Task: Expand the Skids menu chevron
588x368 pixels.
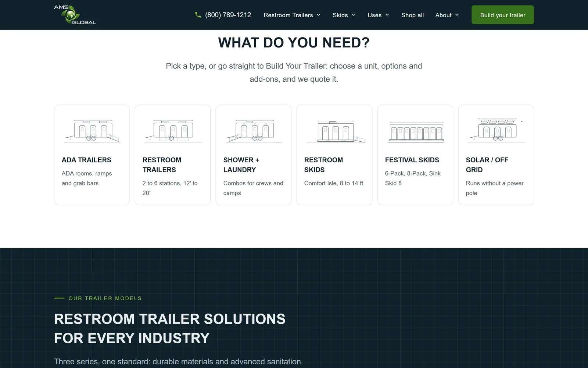Action: coord(353,15)
